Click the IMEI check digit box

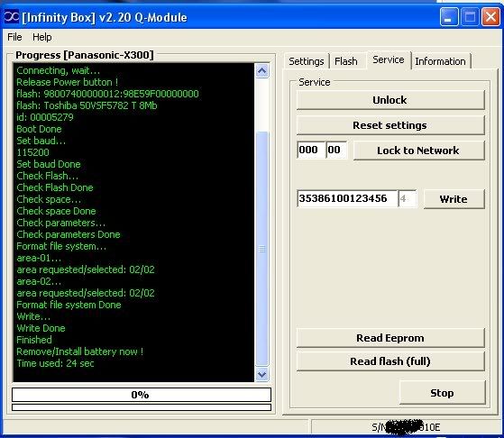point(408,198)
